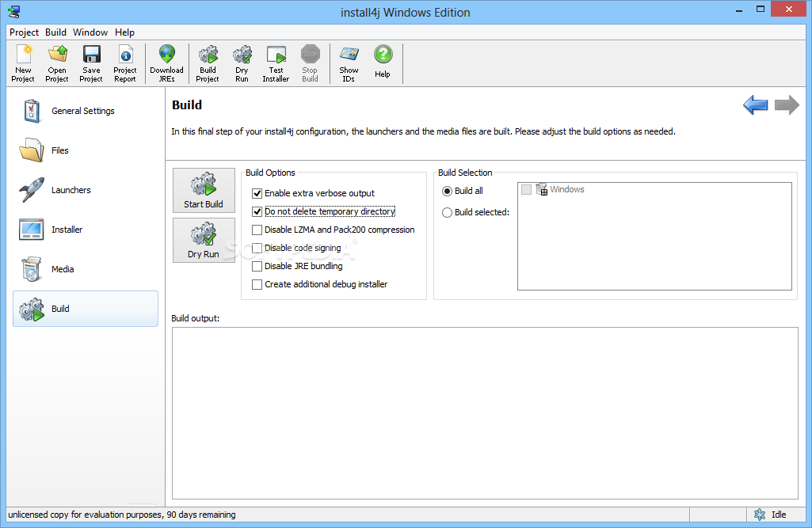
Task: Open the Build menu
Action: point(55,32)
